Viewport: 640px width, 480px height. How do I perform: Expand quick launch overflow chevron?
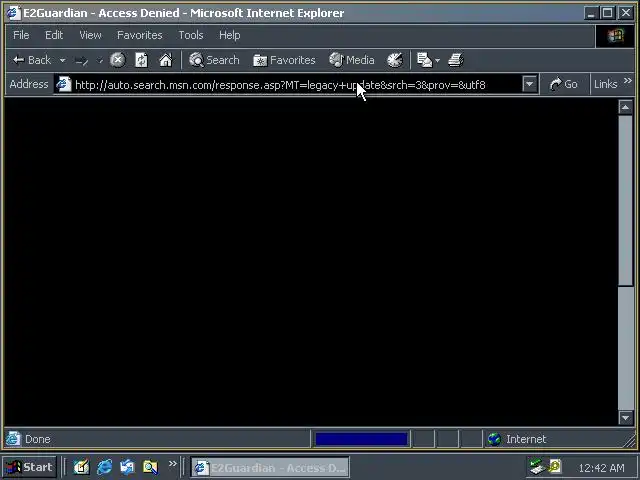click(x=173, y=463)
